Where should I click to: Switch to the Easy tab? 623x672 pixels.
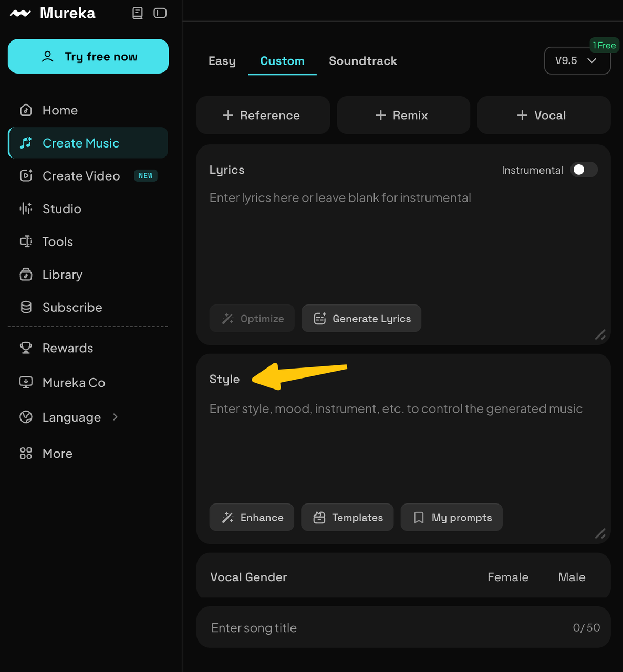222,61
